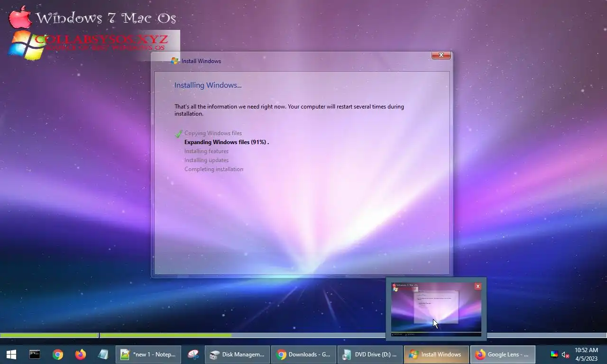Image resolution: width=607 pixels, height=364 pixels.
Task: Open the Snipping Tool taskbar icon
Action: click(x=193, y=355)
